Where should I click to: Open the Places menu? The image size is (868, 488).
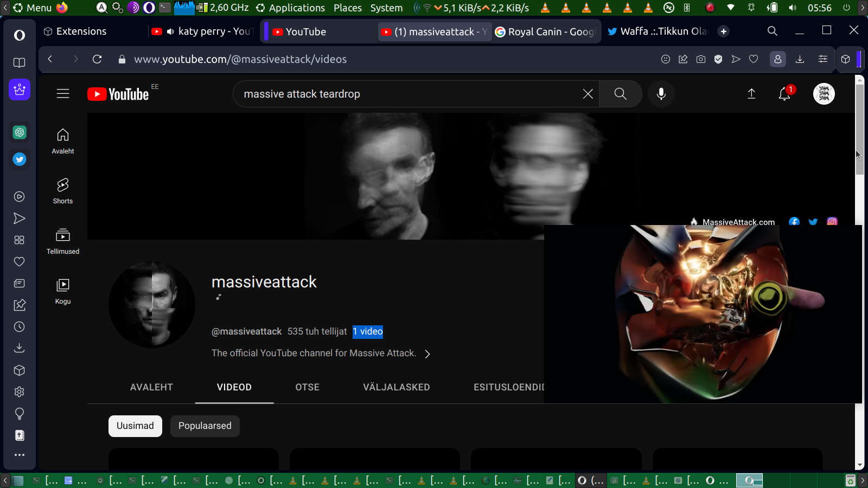[348, 8]
